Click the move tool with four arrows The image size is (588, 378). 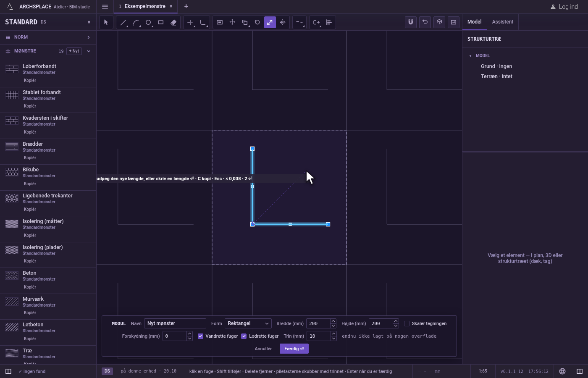pyautogui.click(x=232, y=22)
